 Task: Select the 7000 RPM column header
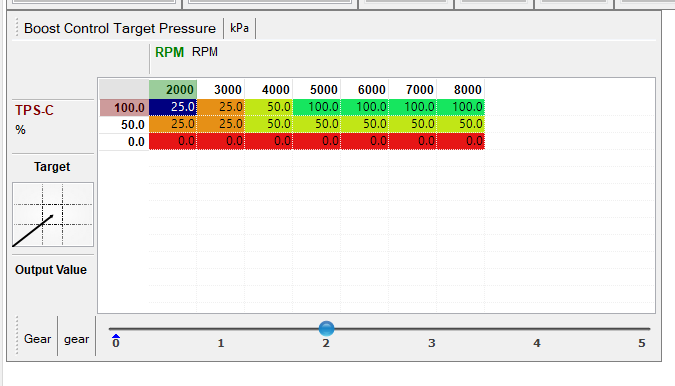click(x=413, y=89)
